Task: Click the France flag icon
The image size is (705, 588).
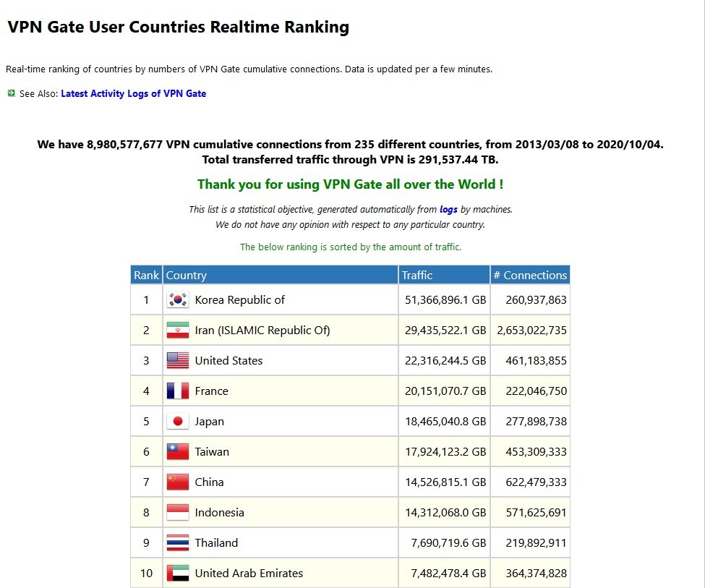Action: pos(177,391)
